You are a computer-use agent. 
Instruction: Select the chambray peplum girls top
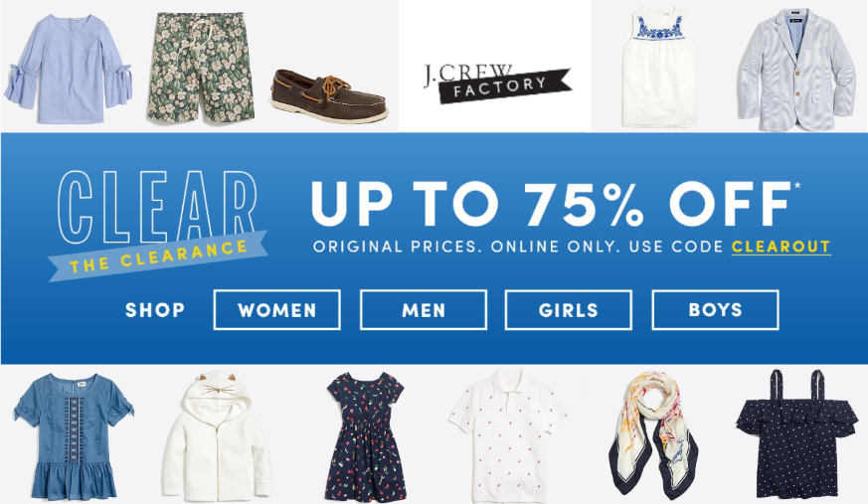pos(74,436)
